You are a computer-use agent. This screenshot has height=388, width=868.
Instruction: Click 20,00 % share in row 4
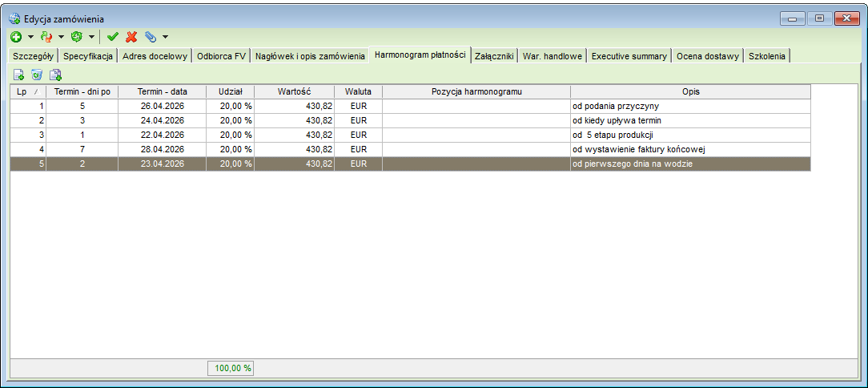pyautogui.click(x=231, y=149)
